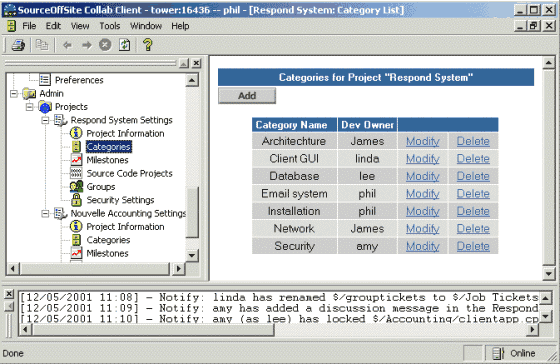Click the Admin folder icon
This screenshot has height=364, width=560.
(29, 94)
